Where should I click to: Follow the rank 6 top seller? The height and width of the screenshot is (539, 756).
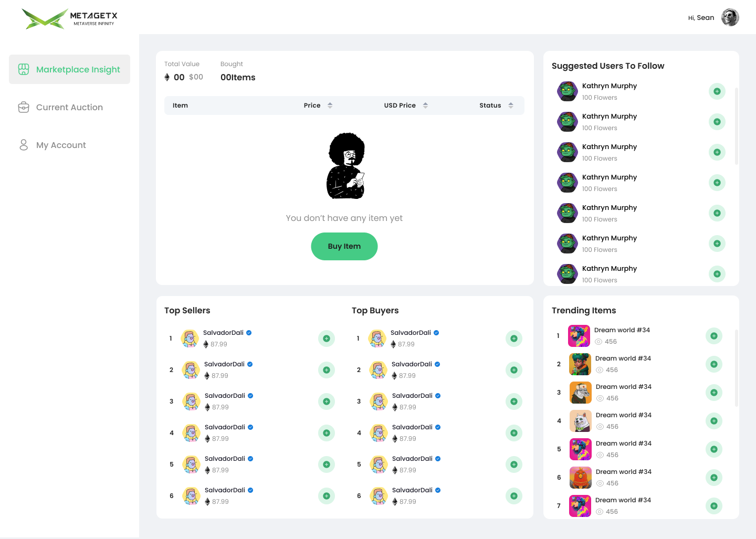326,496
